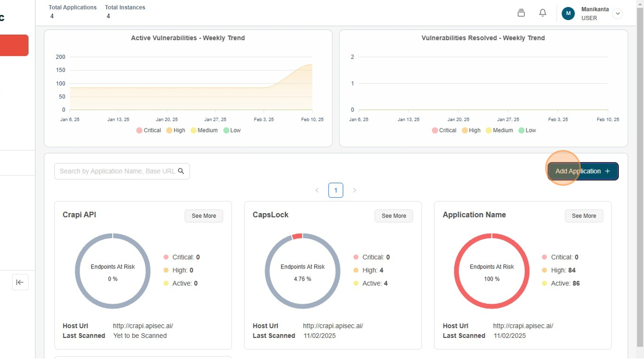
Task: Toggle Medium legend in Vulnerabilities Resolved chart
Action: (x=499, y=130)
